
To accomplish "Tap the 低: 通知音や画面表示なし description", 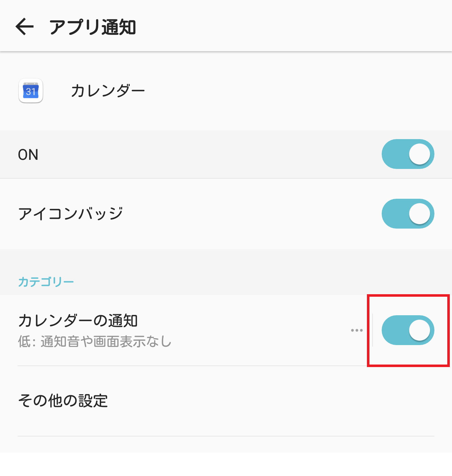I will [x=94, y=342].
